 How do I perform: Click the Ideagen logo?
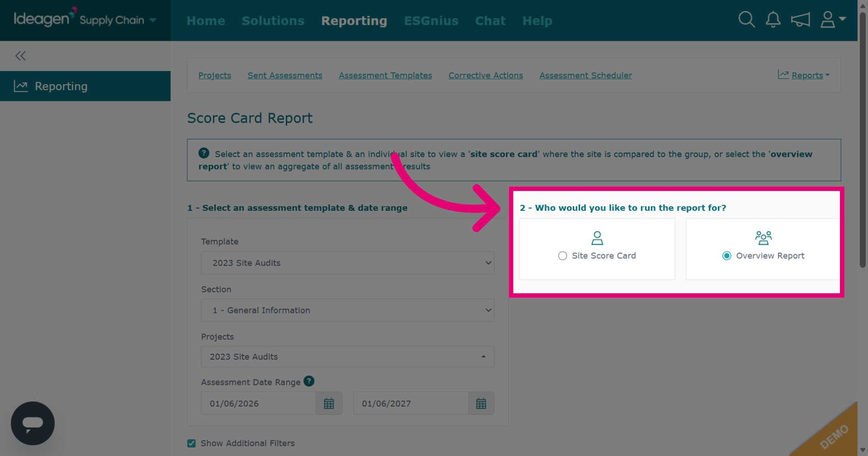(x=45, y=19)
